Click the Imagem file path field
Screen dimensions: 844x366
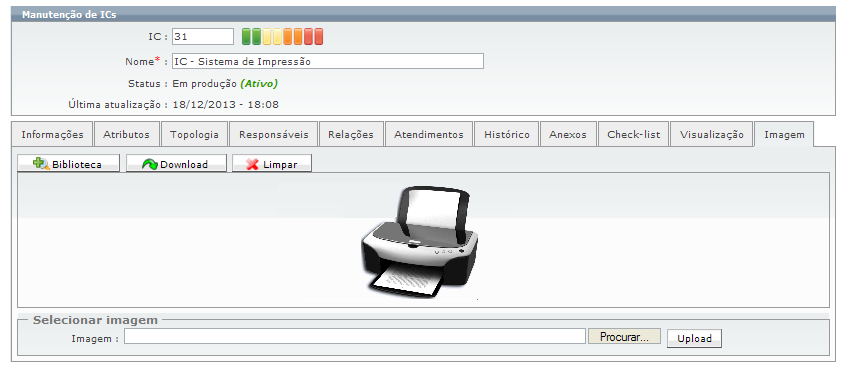pos(355,336)
